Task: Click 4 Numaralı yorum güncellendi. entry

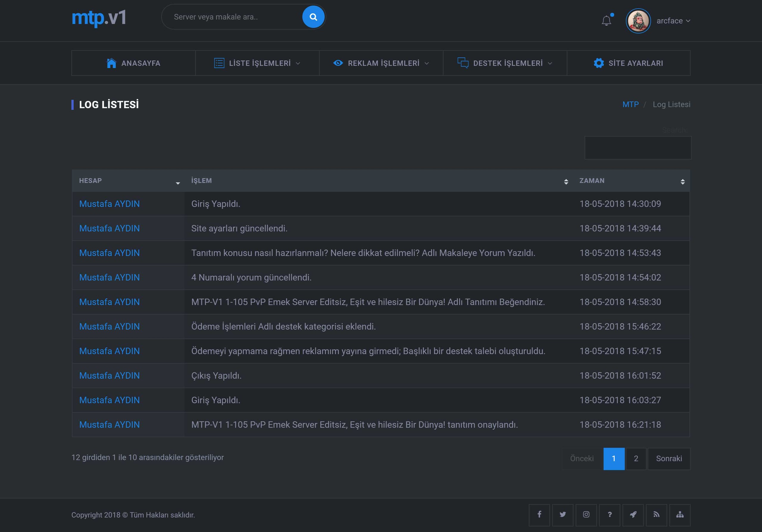Action: pos(251,277)
